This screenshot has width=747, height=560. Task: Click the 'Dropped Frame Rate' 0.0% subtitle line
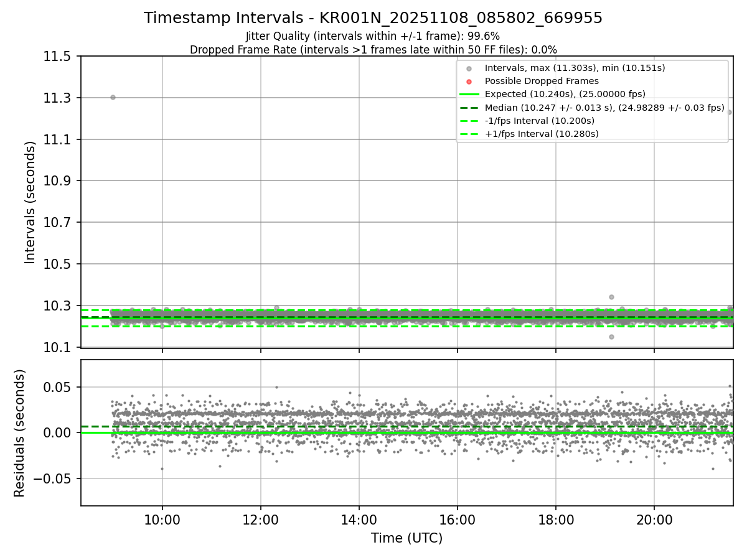(373, 50)
